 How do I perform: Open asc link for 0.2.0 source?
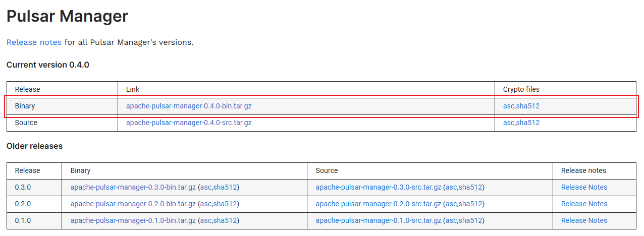(451, 204)
